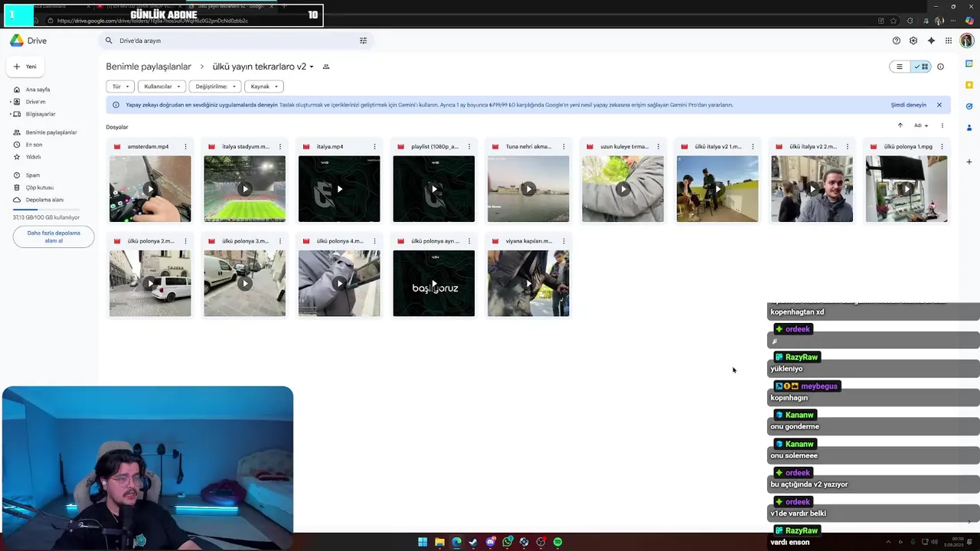
Task: Click Daha fazla depolama alanı al
Action: pyautogui.click(x=54, y=236)
